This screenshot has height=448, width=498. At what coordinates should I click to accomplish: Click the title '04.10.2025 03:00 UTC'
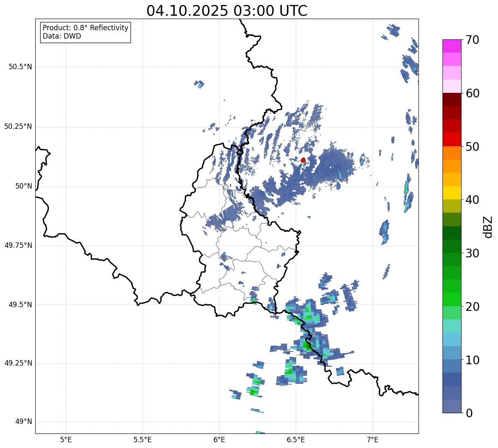[227, 11]
